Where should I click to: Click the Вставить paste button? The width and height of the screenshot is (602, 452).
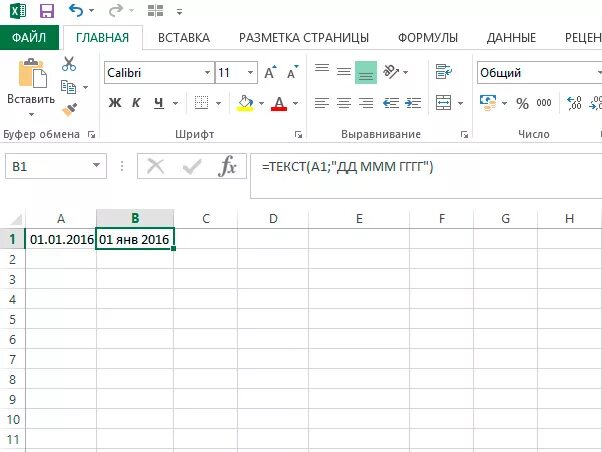pyautogui.click(x=31, y=81)
